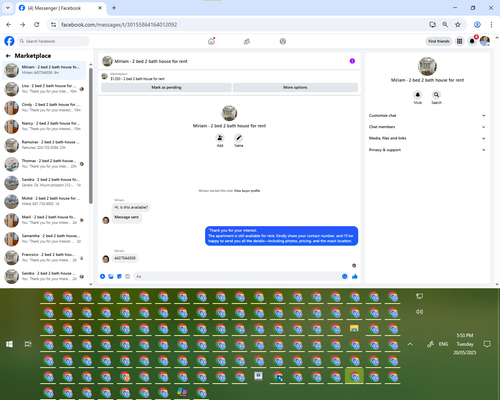Screen dimensions: 500x400
Task: Open Cindy conversation in list
Action: click(x=45, y=107)
